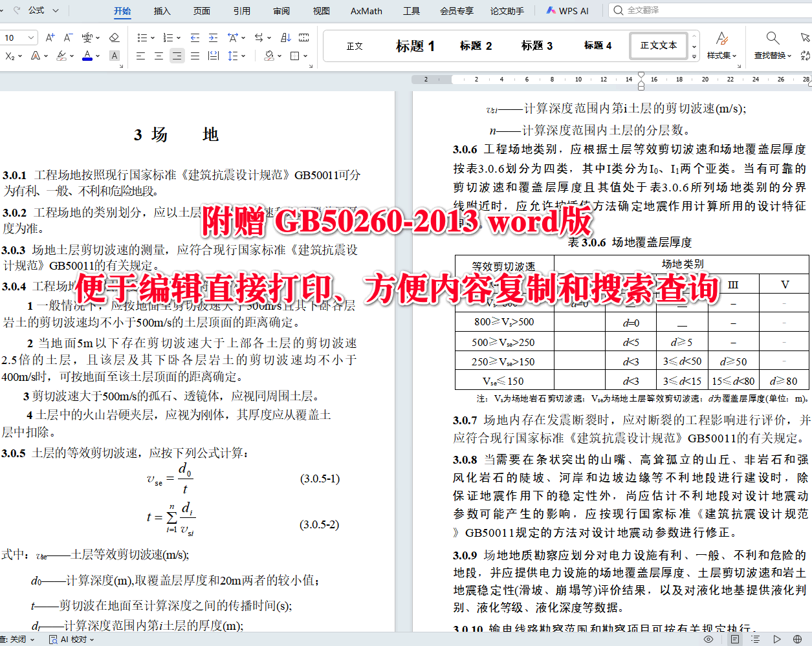Align text left
The image size is (812, 646).
(140, 56)
